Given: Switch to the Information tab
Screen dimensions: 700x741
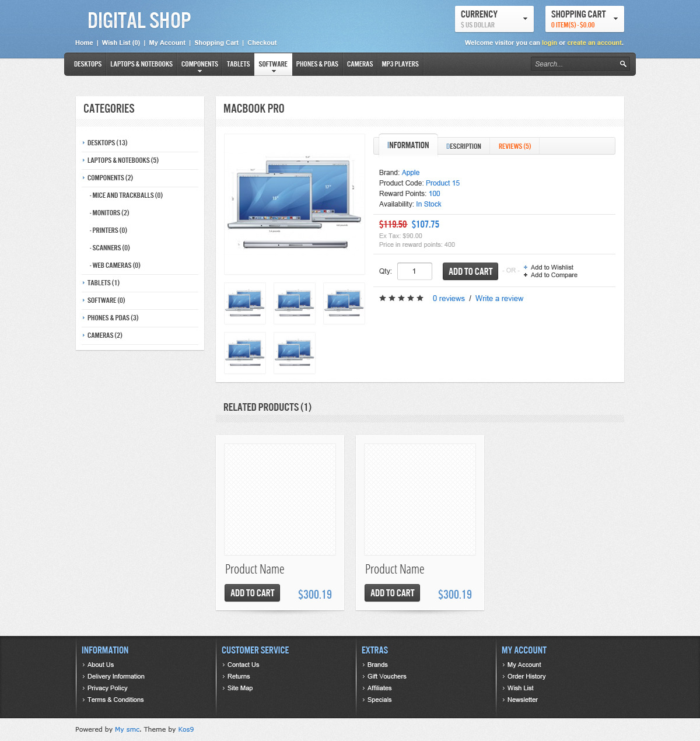Looking at the screenshot, I should [x=408, y=145].
